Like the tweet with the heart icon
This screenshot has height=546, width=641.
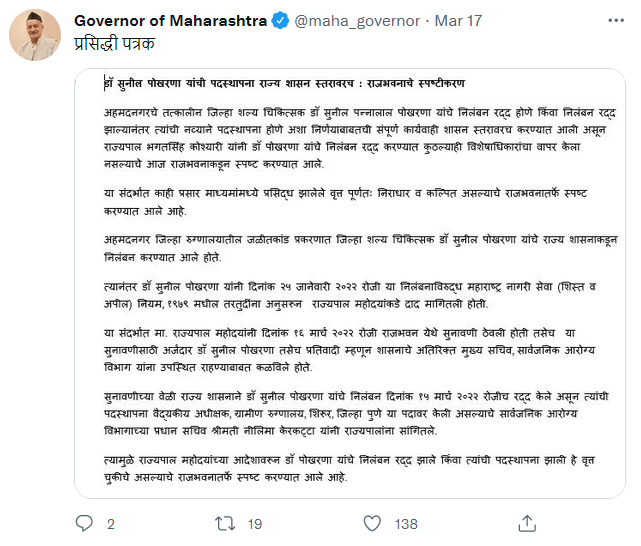tap(371, 524)
